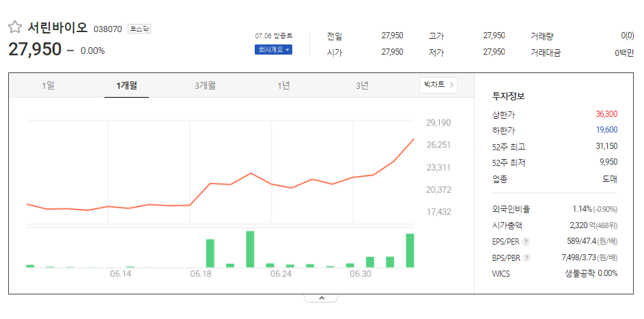Collapse the chart panel with the up chevron
The width and height of the screenshot is (644, 319).
[322, 298]
